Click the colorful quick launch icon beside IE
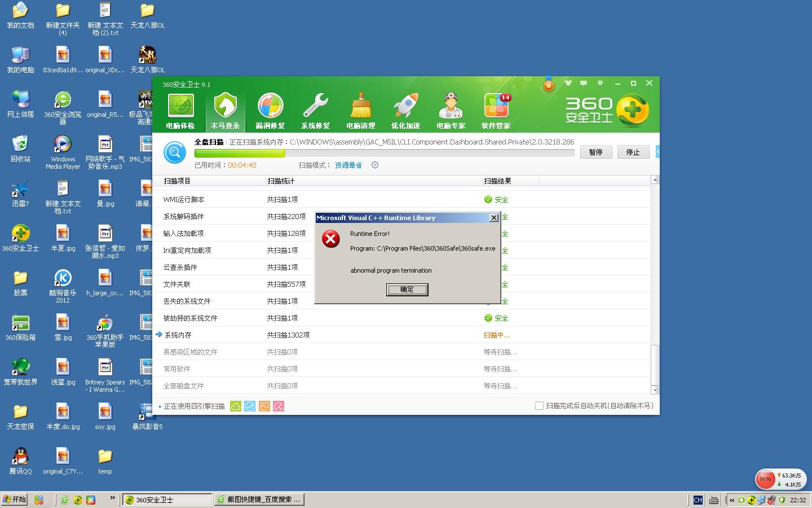Image resolution: width=812 pixels, height=508 pixels. (91, 500)
